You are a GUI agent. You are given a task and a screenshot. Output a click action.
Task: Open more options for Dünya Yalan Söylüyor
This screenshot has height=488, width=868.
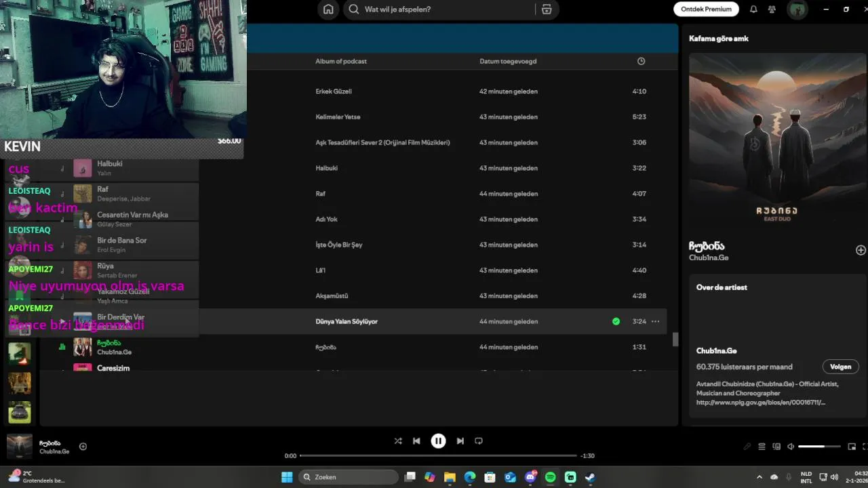tap(655, 321)
